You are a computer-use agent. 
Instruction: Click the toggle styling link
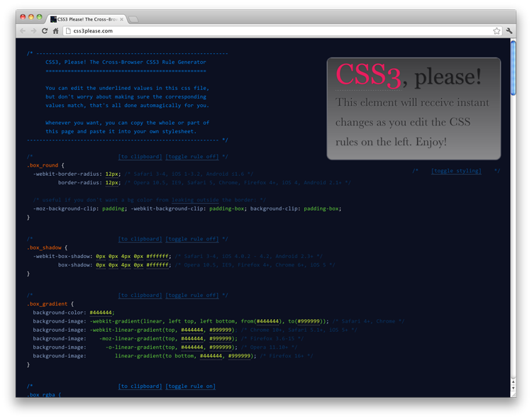pos(456,171)
